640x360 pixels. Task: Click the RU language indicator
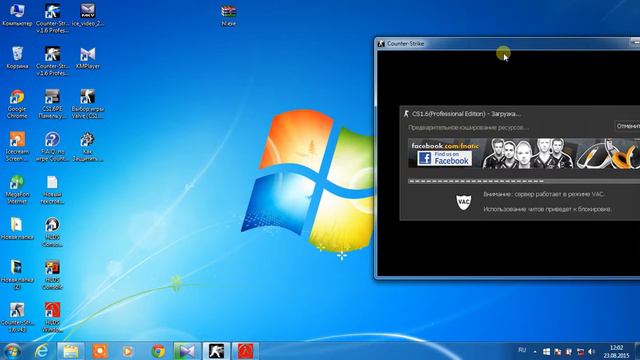(x=522, y=350)
